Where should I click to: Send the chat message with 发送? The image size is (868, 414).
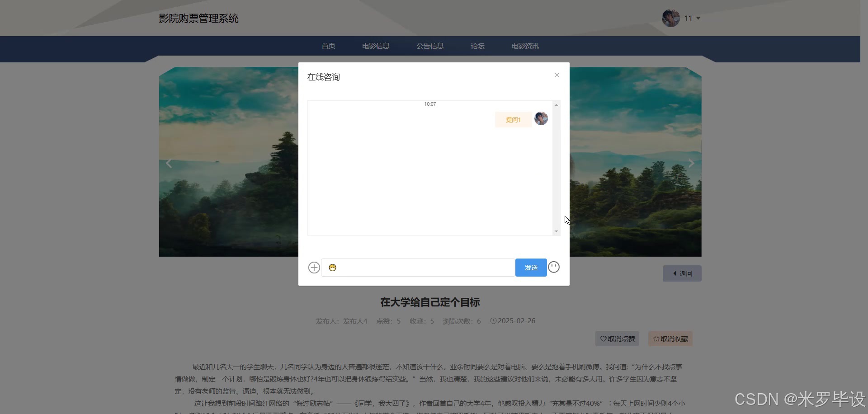point(531,268)
